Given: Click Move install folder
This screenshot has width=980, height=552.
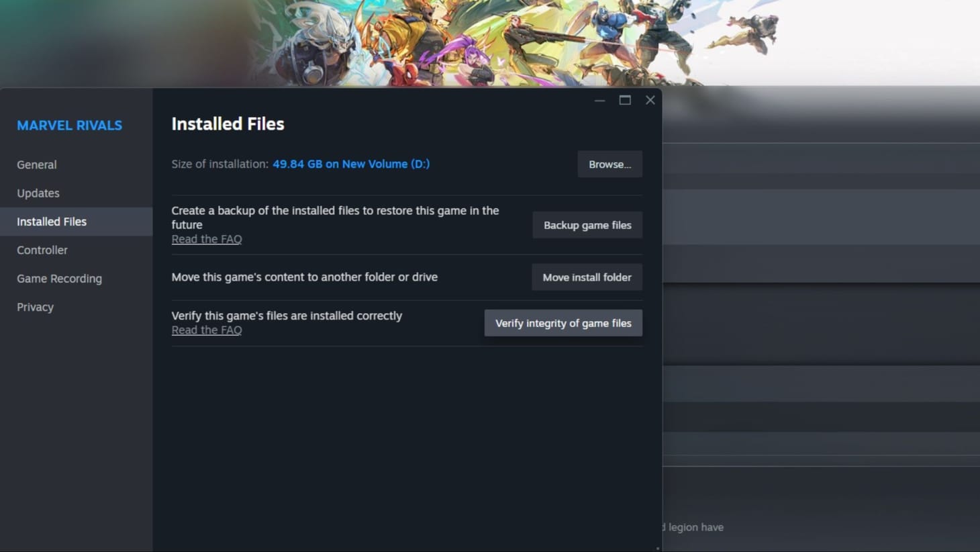Looking at the screenshot, I should [586, 277].
